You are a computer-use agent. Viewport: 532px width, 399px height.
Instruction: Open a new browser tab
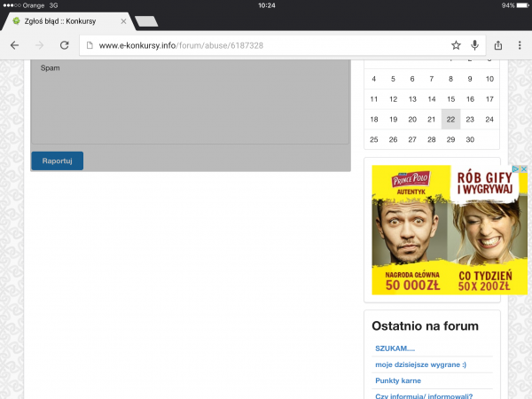coord(147,20)
